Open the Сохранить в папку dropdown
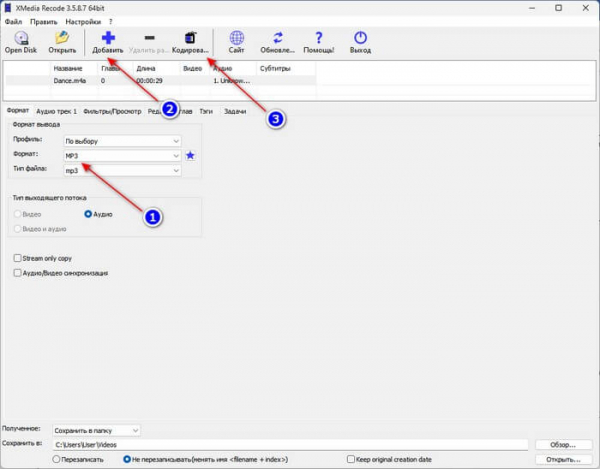 click(x=96, y=430)
